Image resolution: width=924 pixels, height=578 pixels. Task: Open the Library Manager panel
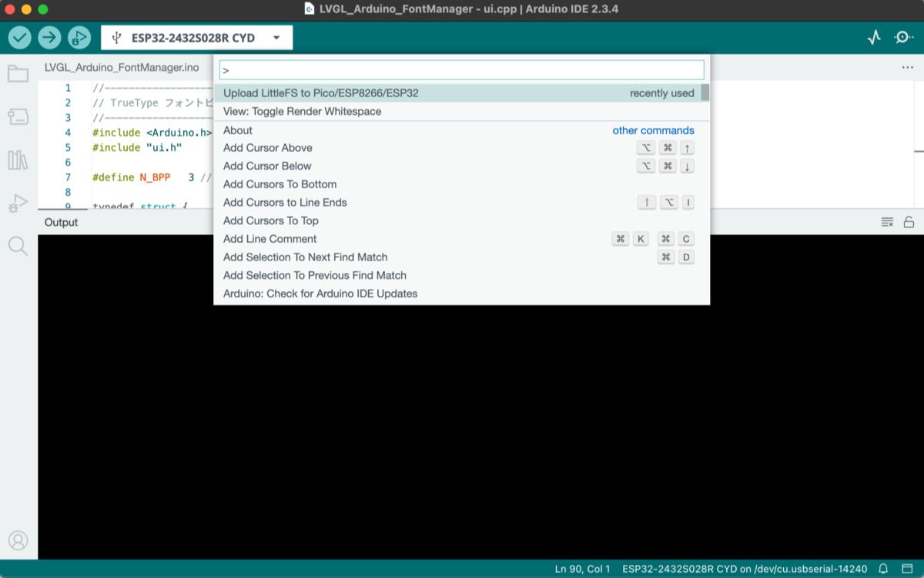pyautogui.click(x=18, y=160)
